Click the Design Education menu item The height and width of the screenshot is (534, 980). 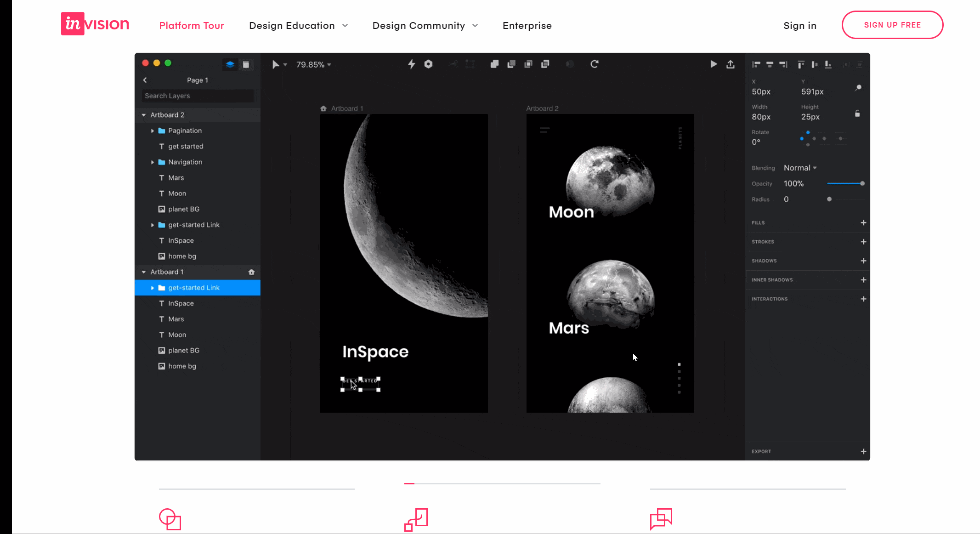point(298,25)
